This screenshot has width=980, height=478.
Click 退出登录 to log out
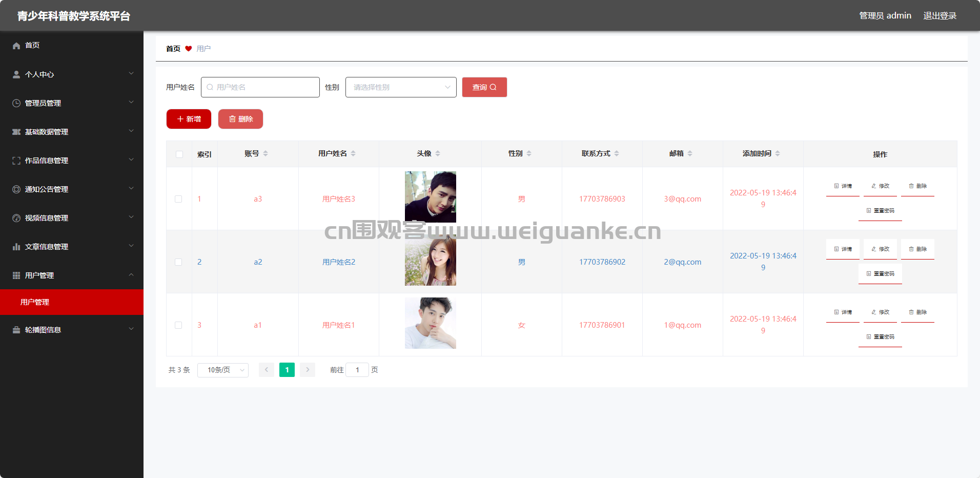pyautogui.click(x=940, y=16)
